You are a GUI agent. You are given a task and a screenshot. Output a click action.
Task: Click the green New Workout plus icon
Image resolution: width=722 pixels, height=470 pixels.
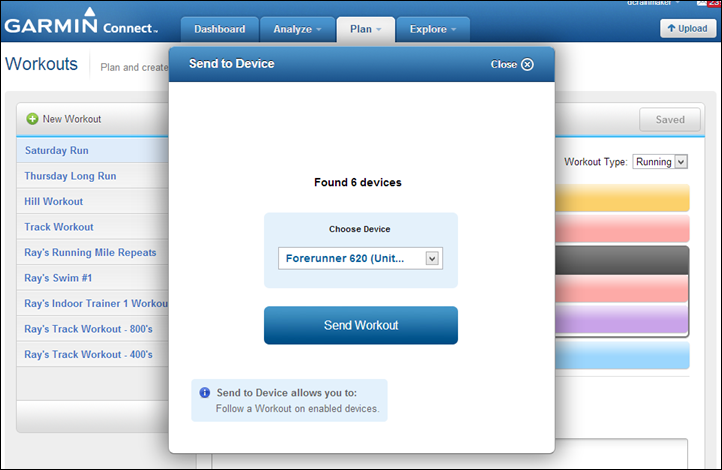[32, 119]
